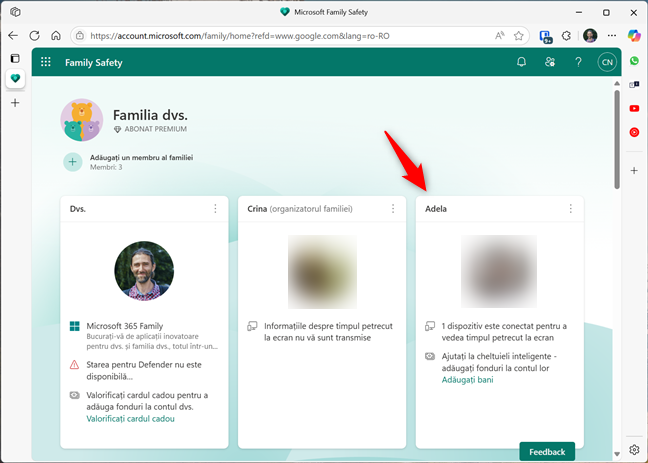648x463 pixels.
Task: Click the plus to add a family member
Action: pyautogui.click(x=73, y=162)
